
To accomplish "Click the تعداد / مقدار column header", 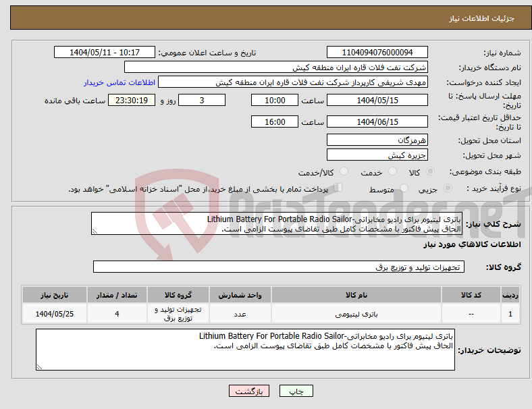I will [117, 295].
